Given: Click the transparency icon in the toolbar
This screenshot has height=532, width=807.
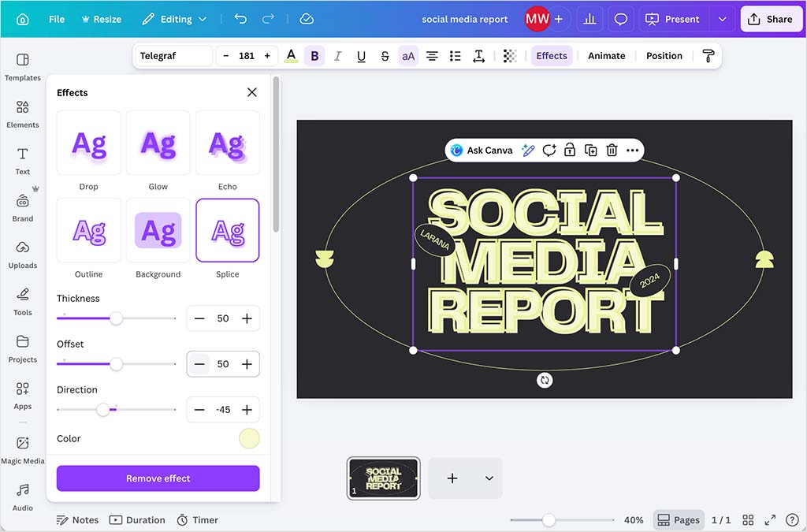Looking at the screenshot, I should click(508, 55).
